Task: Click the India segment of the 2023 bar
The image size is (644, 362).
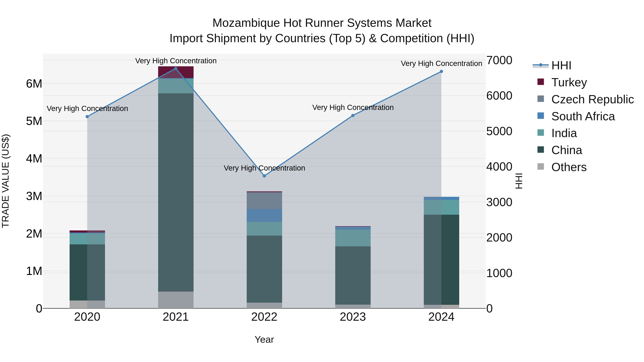Action: point(353,238)
